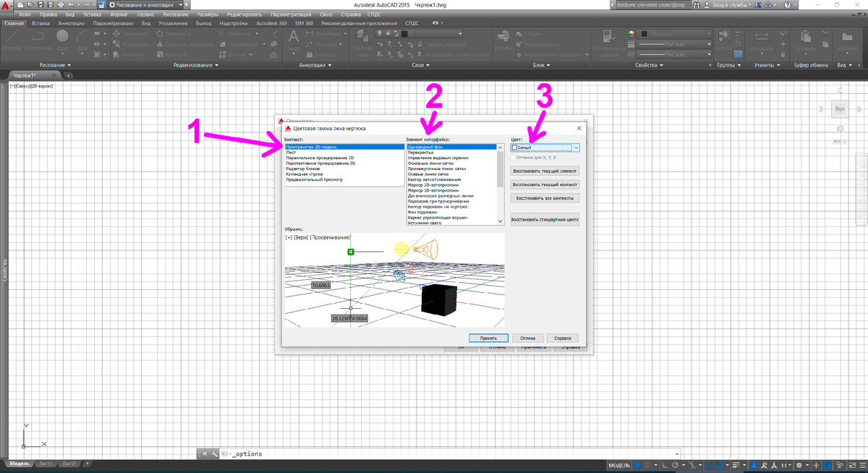
Task: Click Восстановить стандартные цвета button
Action: (x=545, y=219)
